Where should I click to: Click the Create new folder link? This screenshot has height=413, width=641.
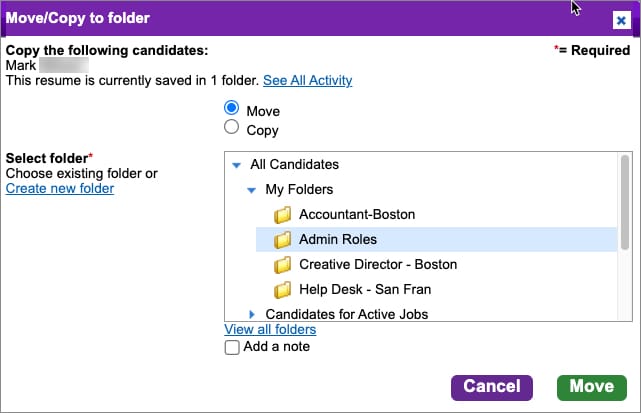pos(60,189)
